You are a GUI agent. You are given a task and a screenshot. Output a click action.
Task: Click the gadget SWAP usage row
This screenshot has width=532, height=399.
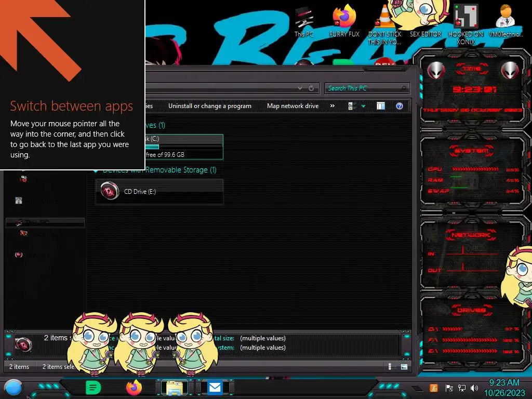click(473, 191)
